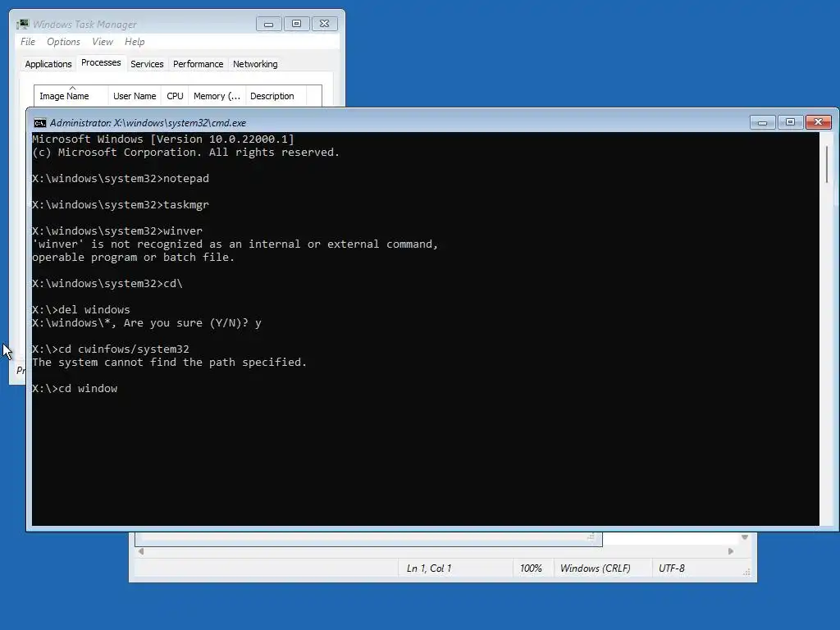Minimize the command prompt window
The image size is (840, 630).
pos(762,122)
